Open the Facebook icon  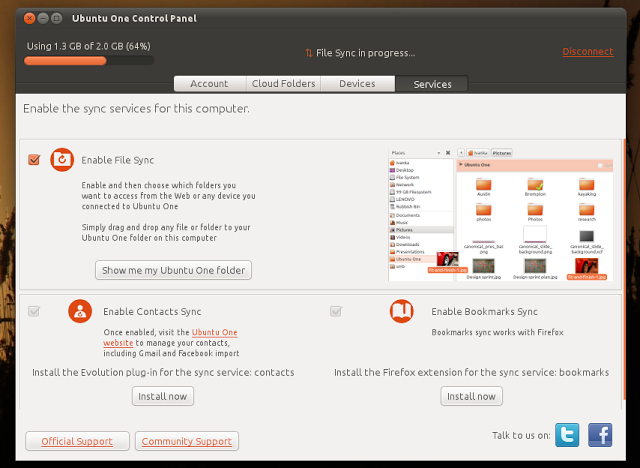(600, 435)
